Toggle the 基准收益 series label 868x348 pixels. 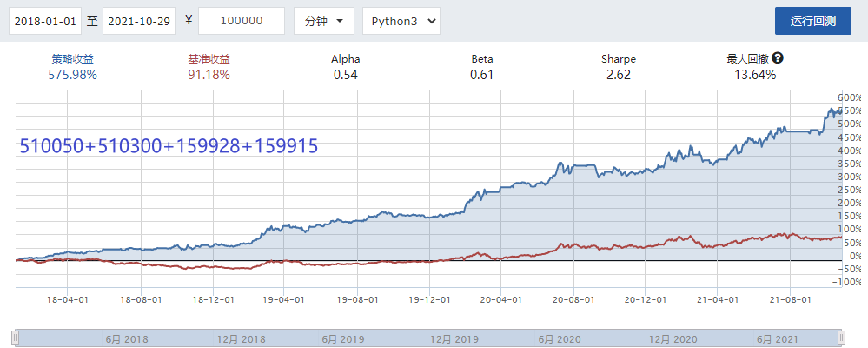tap(209, 59)
